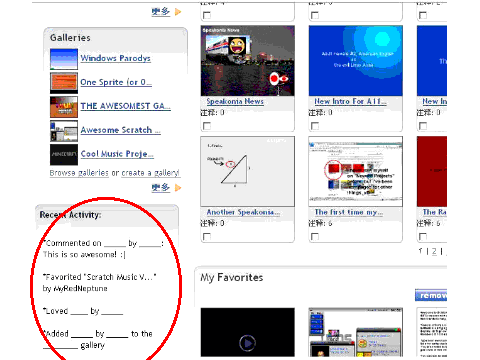Open the more link below the Galleries list

tap(161, 188)
